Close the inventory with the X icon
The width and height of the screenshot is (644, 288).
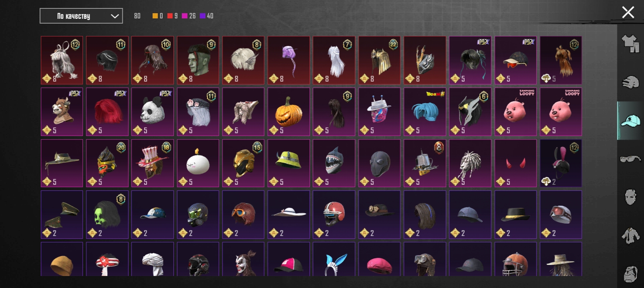coord(628,12)
